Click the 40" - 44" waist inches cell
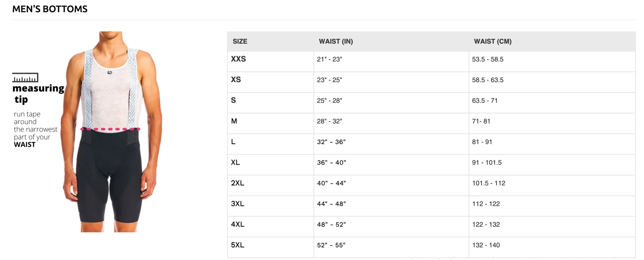The height and width of the screenshot is (260, 644). [x=331, y=183]
